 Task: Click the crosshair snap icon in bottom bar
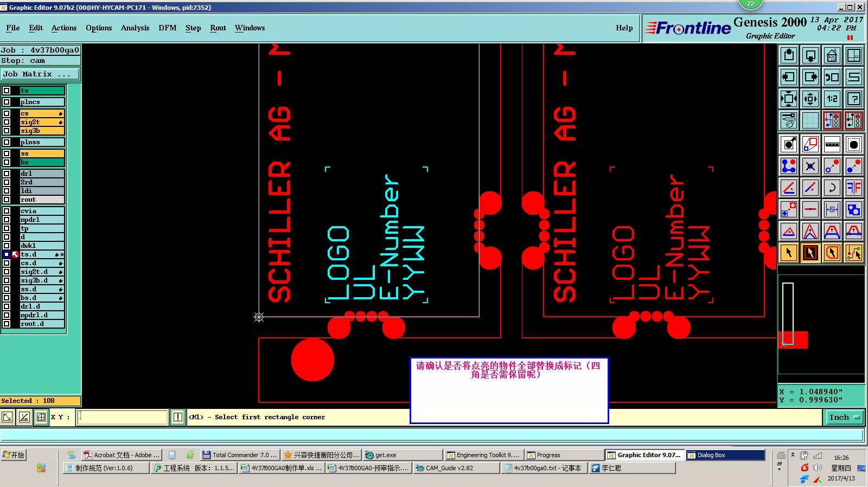pyautogui.click(x=41, y=417)
